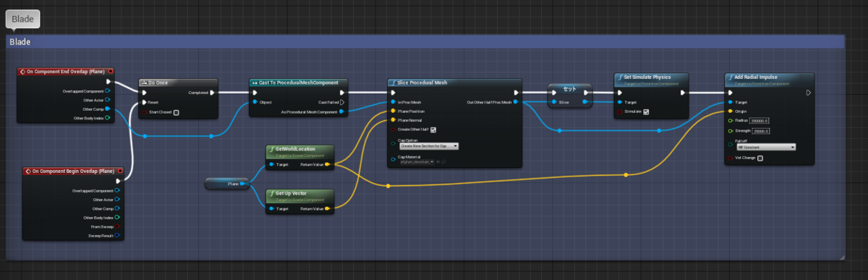Click the Overlapped Component pin on End Overlap node
The height and width of the screenshot is (280, 868).
(x=108, y=91)
